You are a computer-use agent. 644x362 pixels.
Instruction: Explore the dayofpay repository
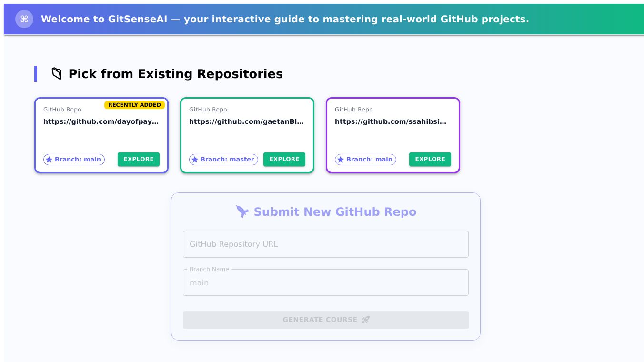(139, 160)
